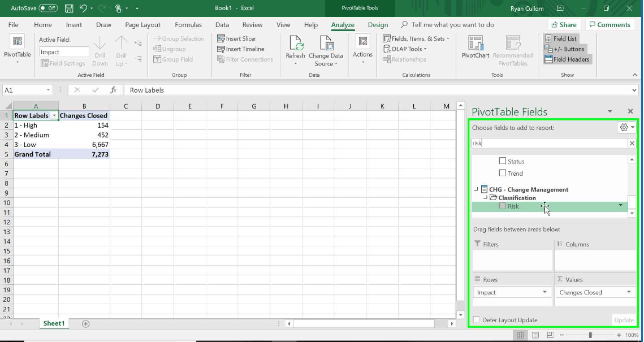The image size is (644, 342).
Task: Click the Undo arrow icon
Action: [x=83, y=8]
